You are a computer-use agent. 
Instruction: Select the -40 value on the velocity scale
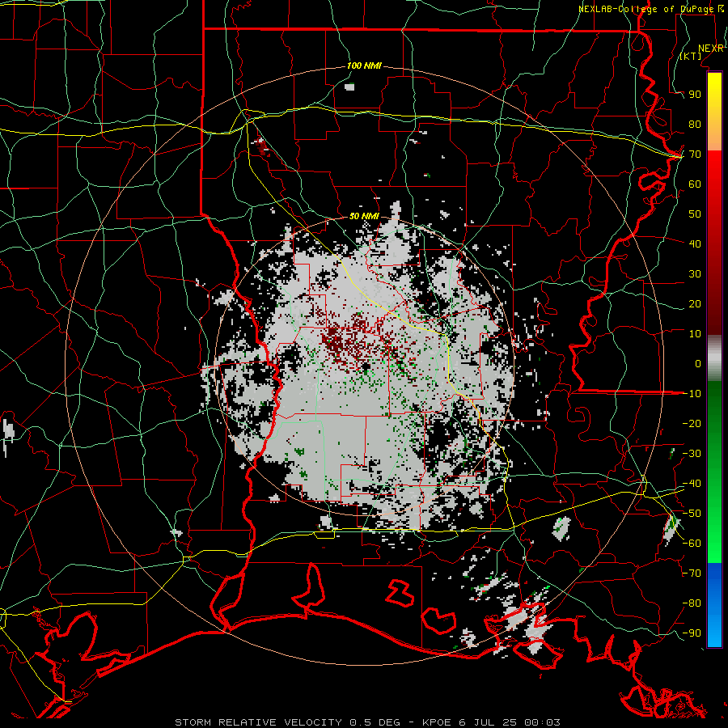pyautogui.click(x=692, y=484)
